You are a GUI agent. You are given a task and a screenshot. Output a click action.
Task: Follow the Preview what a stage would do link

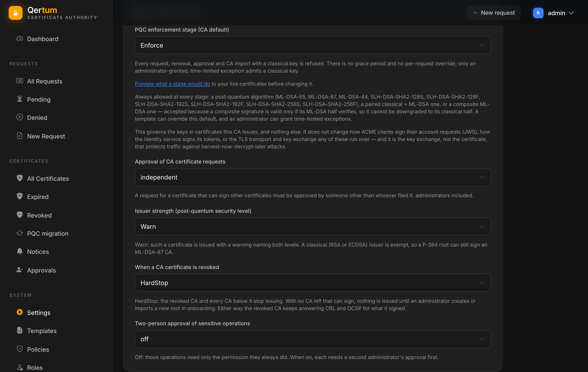172,84
